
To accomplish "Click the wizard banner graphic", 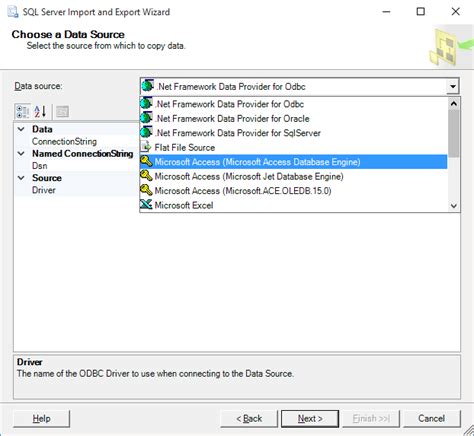I will click(x=451, y=46).
